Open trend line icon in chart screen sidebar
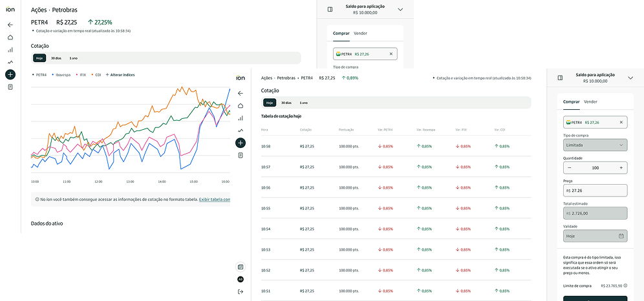 coord(10,62)
